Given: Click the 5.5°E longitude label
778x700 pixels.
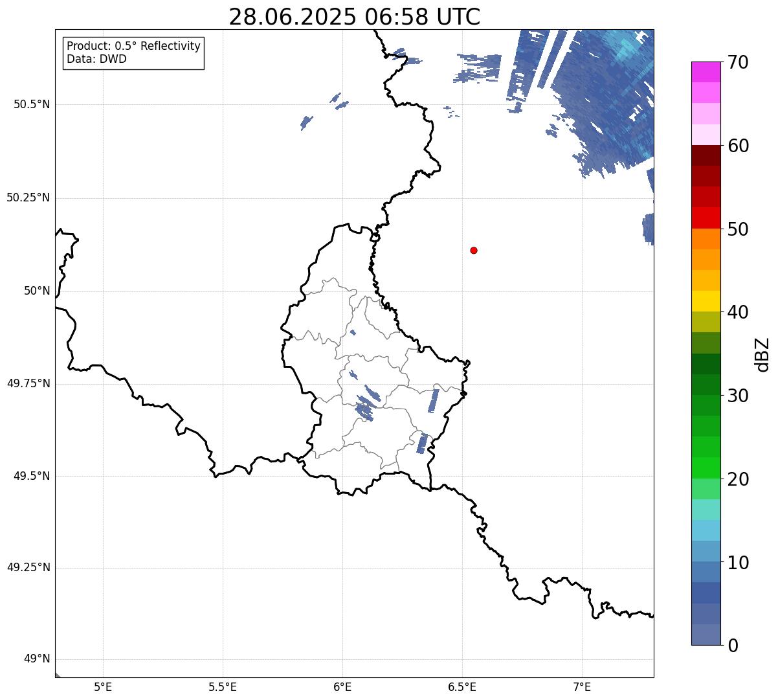Looking at the screenshot, I should click(223, 686).
